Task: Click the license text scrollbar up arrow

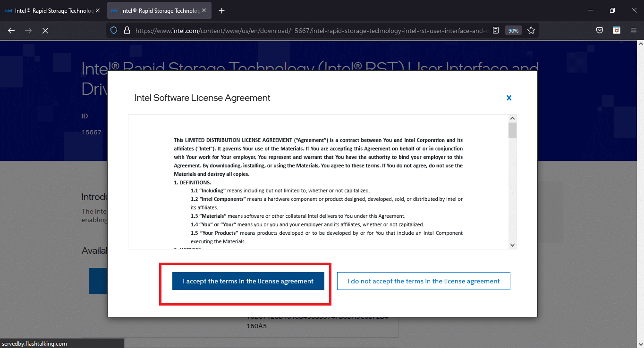Action: (512, 118)
